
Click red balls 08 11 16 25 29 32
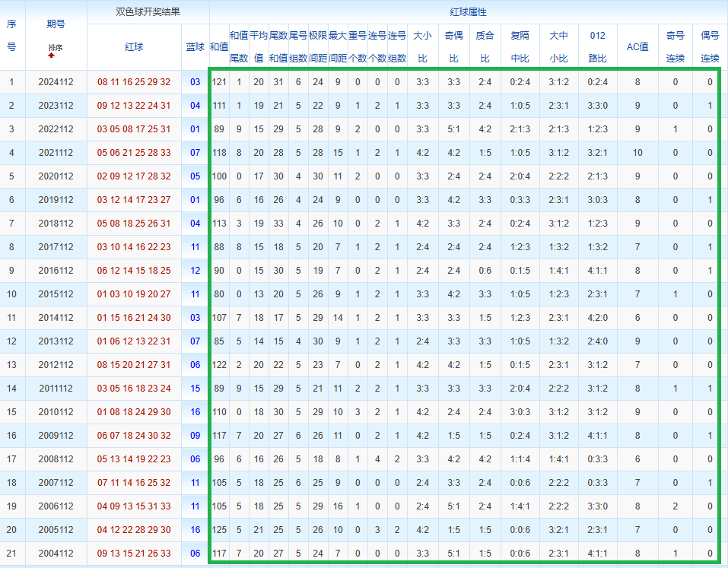tap(134, 82)
